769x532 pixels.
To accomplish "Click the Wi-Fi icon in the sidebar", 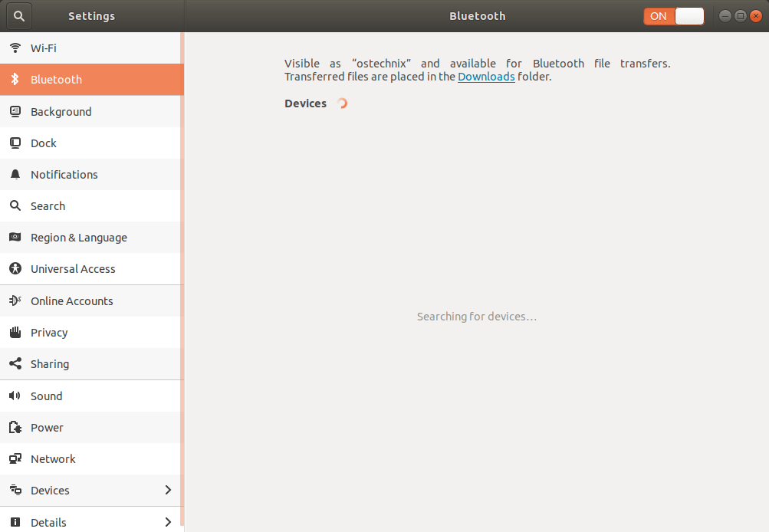I will (15, 48).
